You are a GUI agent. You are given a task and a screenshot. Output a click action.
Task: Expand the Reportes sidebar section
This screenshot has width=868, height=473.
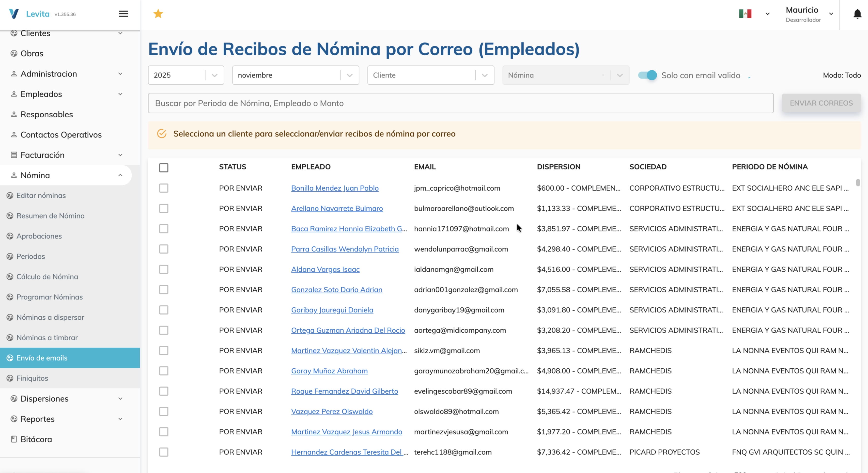click(120, 419)
